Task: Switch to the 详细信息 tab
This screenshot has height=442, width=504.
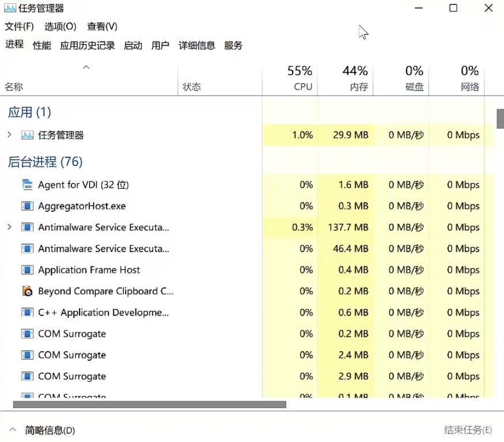Action: pyautogui.click(x=196, y=45)
